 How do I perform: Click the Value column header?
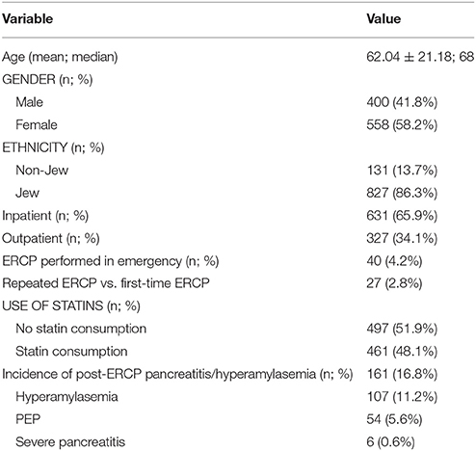(383, 18)
